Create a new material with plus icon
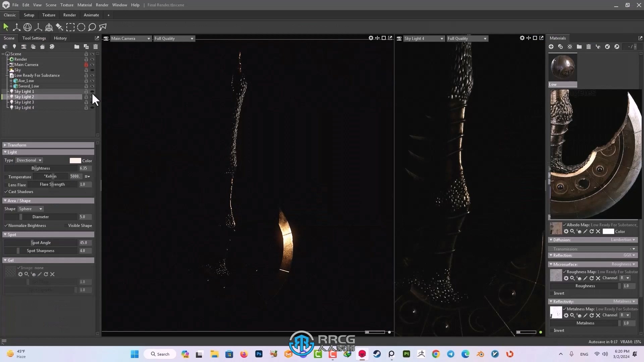 (551, 47)
